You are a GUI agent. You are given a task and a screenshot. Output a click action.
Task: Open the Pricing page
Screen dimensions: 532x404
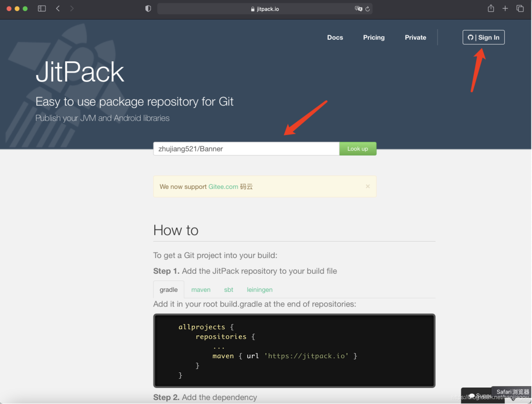(x=374, y=37)
